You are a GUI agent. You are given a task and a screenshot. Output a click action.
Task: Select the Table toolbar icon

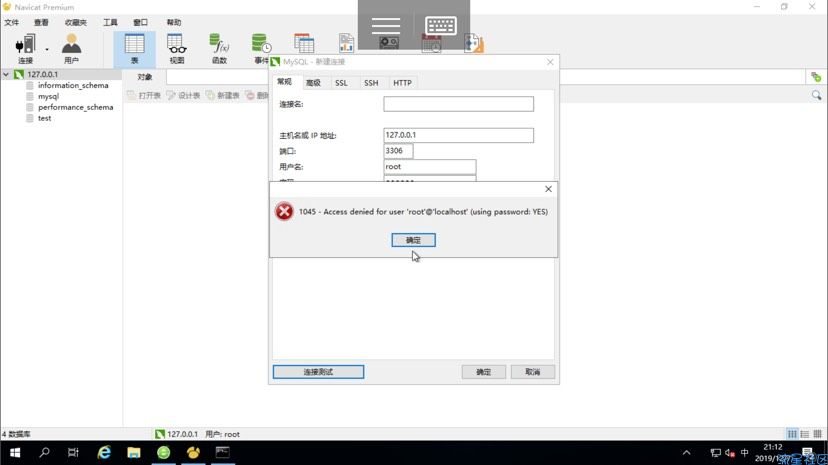point(135,49)
